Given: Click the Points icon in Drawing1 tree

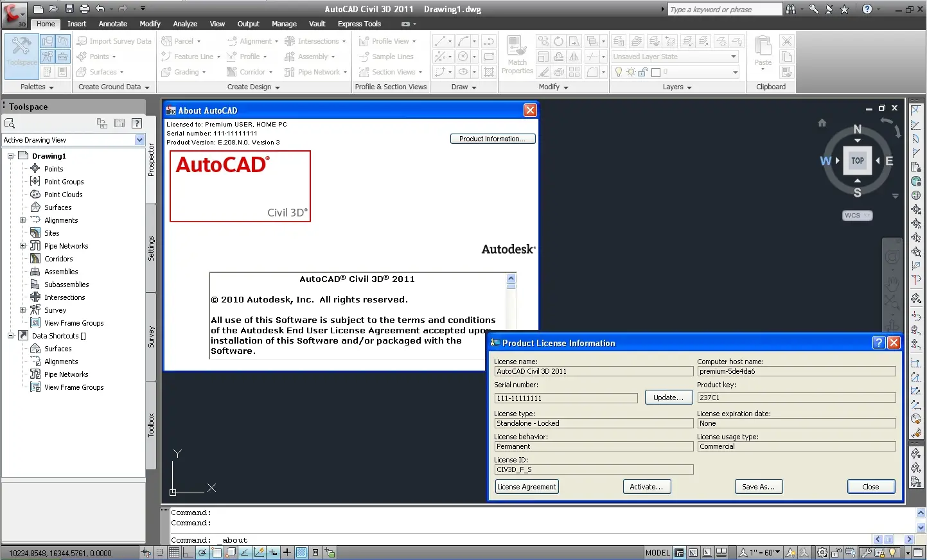Looking at the screenshot, I should click(35, 168).
